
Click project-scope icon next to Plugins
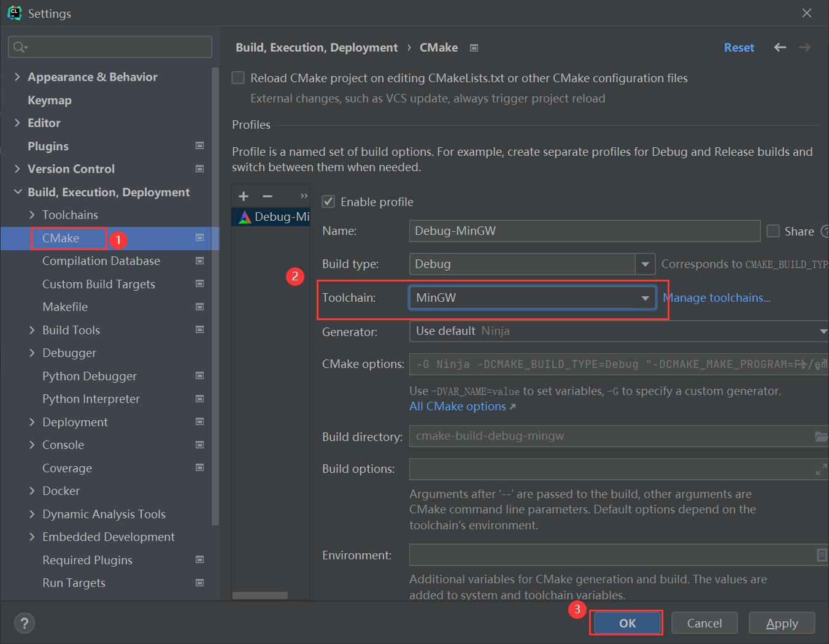199,145
